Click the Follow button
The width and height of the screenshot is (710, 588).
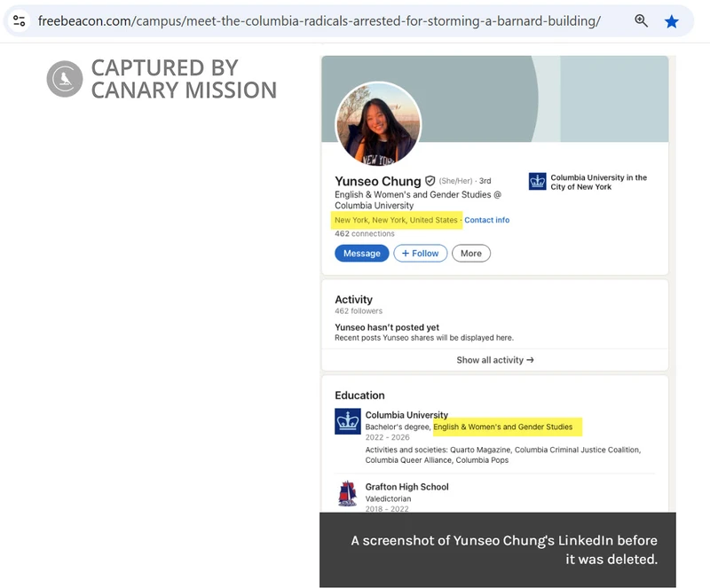[420, 254]
